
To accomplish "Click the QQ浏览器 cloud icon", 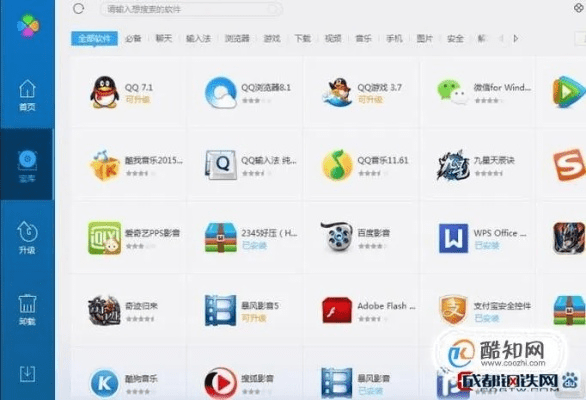I will point(220,92).
